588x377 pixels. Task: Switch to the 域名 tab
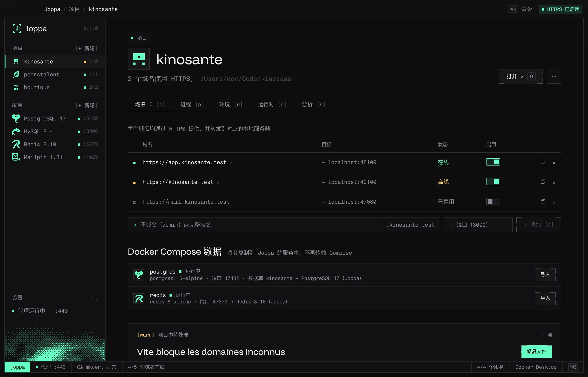pos(150,105)
